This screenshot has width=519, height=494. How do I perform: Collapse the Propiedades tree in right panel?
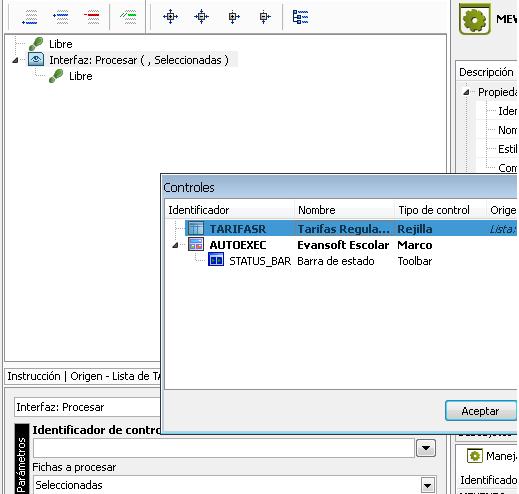pos(466,92)
